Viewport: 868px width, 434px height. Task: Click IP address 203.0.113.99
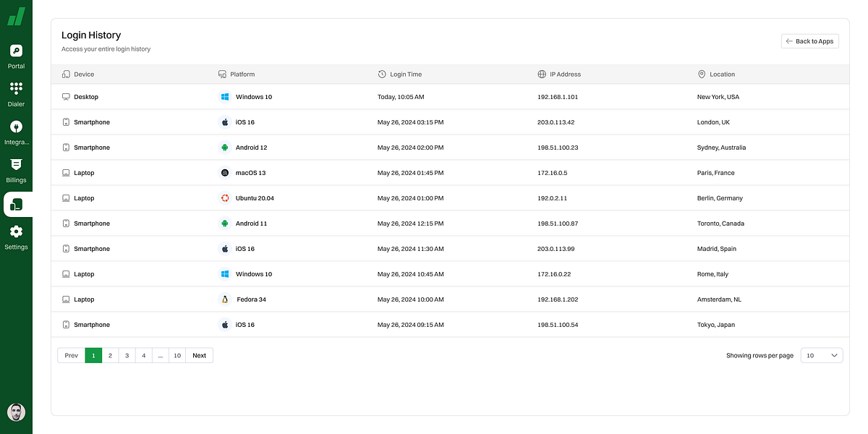556,249
